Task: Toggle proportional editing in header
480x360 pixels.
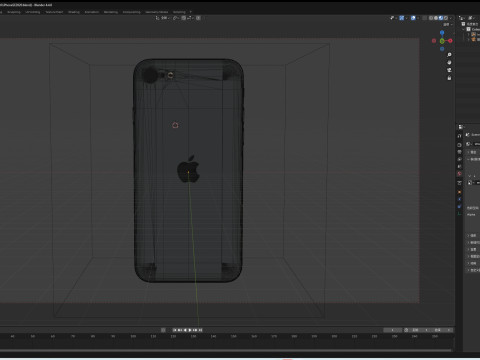Action: point(198,18)
